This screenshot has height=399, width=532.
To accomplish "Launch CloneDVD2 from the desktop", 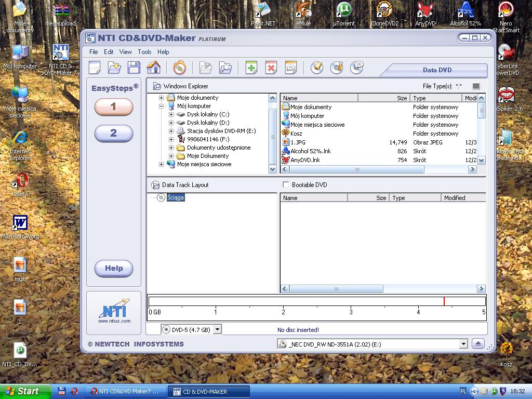I will tap(385, 14).
